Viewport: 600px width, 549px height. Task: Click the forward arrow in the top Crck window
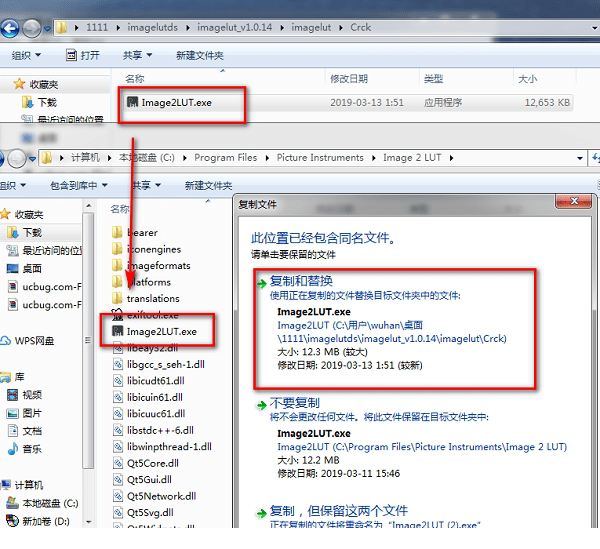pyautogui.click(x=31, y=28)
